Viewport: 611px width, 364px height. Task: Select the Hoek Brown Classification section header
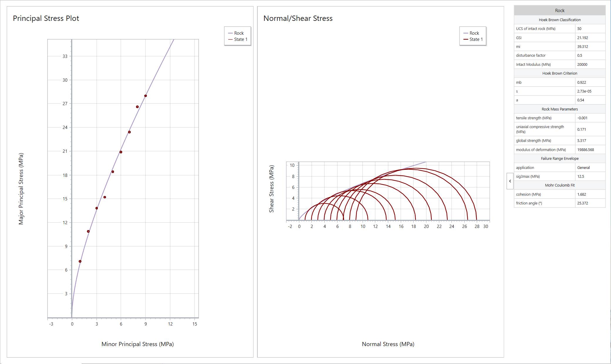(x=559, y=20)
